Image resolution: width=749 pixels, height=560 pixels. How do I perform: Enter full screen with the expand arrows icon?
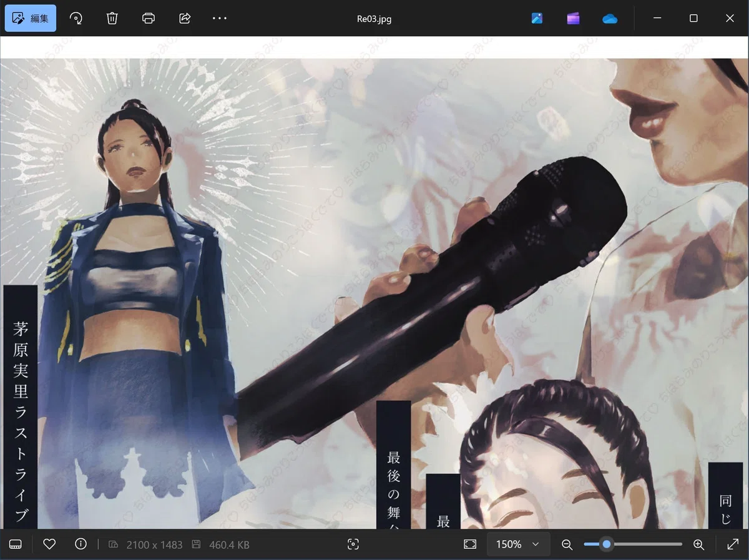pos(733,544)
